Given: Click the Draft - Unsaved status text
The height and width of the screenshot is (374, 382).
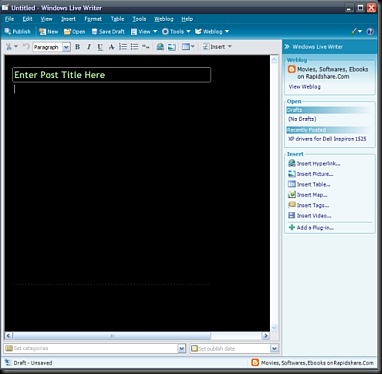Looking at the screenshot, I should pos(33,363).
